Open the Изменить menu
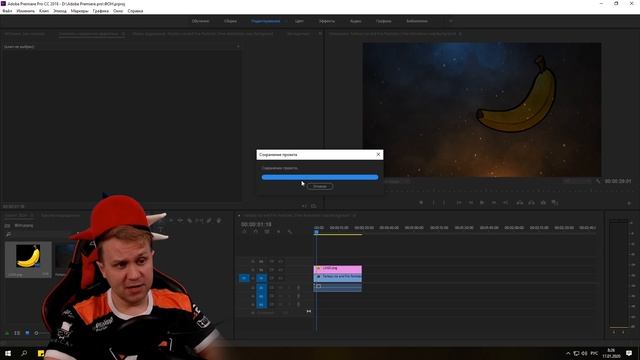Image resolution: width=640 pixels, height=360 pixels. pos(25,11)
